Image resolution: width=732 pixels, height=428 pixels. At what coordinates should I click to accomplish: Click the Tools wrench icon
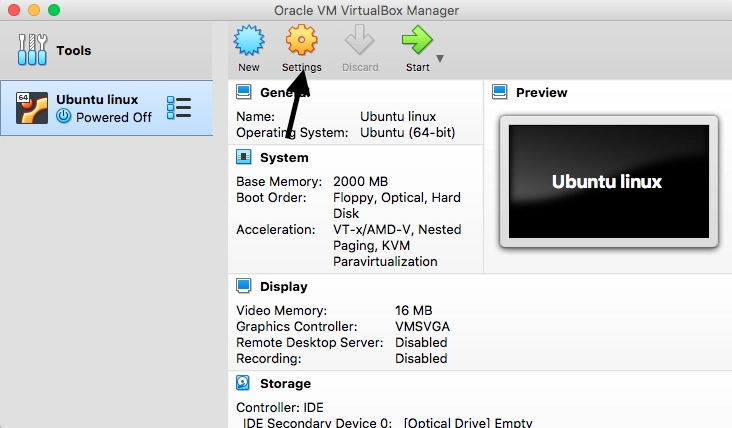point(32,50)
